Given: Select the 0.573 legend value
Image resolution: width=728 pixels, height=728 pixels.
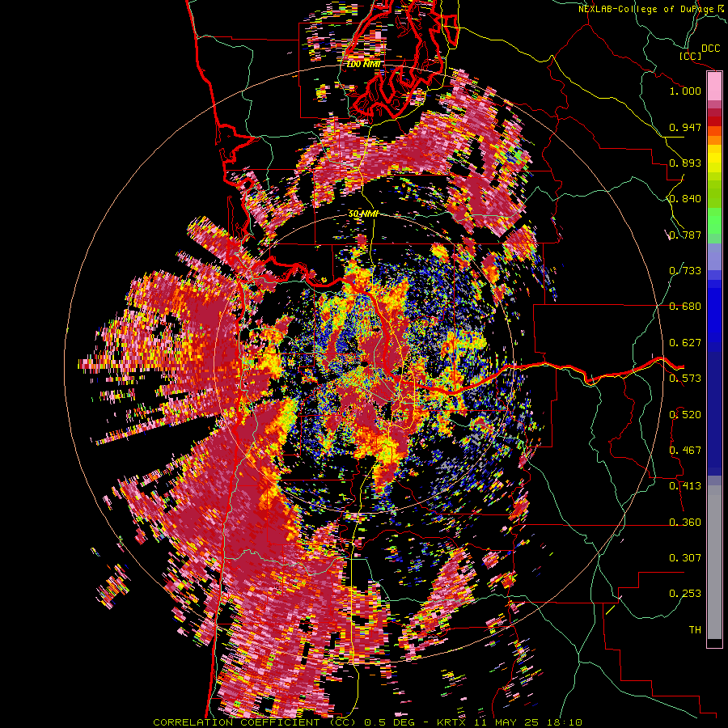Looking at the screenshot, I should pyautogui.click(x=685, y=379).
